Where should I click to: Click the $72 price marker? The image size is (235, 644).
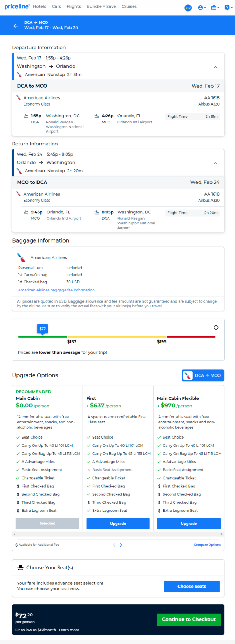[x=42, y=329]
